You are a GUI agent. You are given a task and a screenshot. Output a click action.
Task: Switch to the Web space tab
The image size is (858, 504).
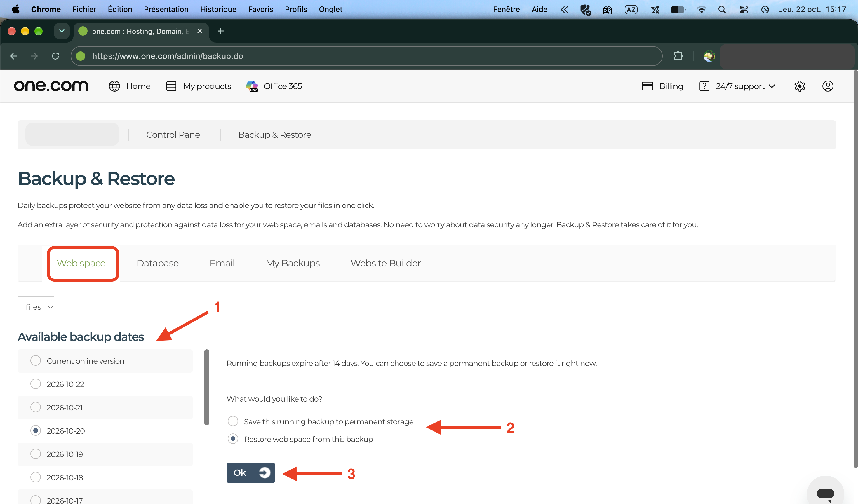pyautogui.click(x=81, y=263)
